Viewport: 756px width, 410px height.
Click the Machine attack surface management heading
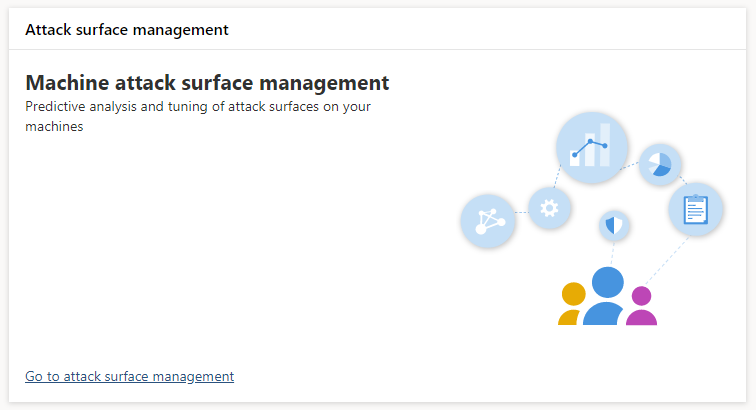click(x=207, y=82)
